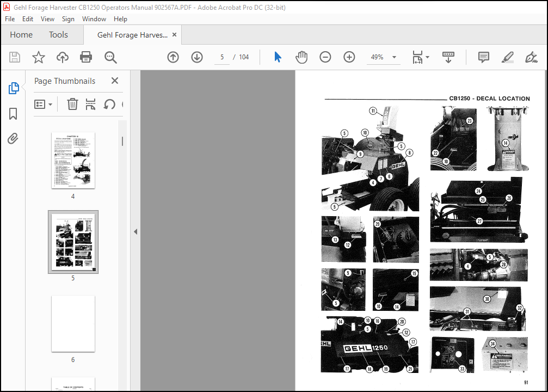The image size is (548, 392).
Task: Switch to the Home tab
Action: click(x=21, y=35)
